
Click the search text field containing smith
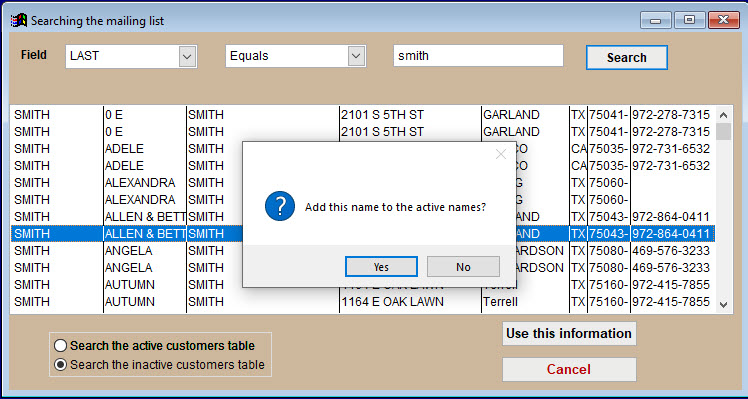pos(478,56)
